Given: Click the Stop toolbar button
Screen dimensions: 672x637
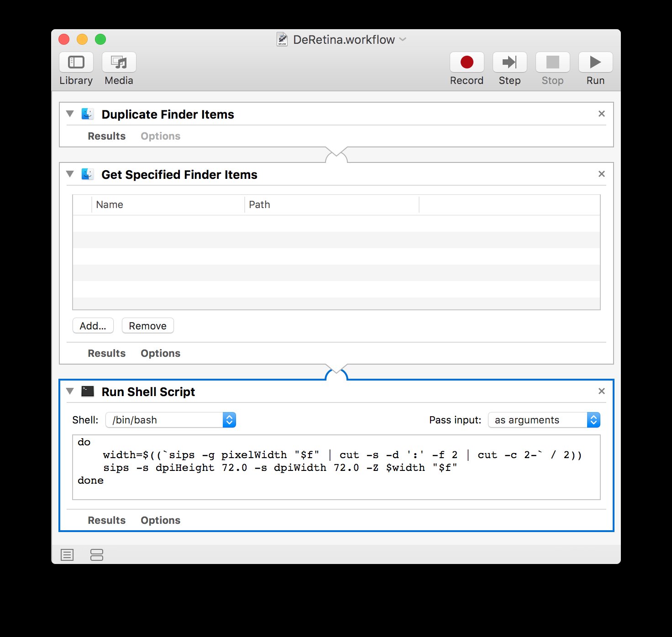Looking at the screenshot, I should coord(553,62).
